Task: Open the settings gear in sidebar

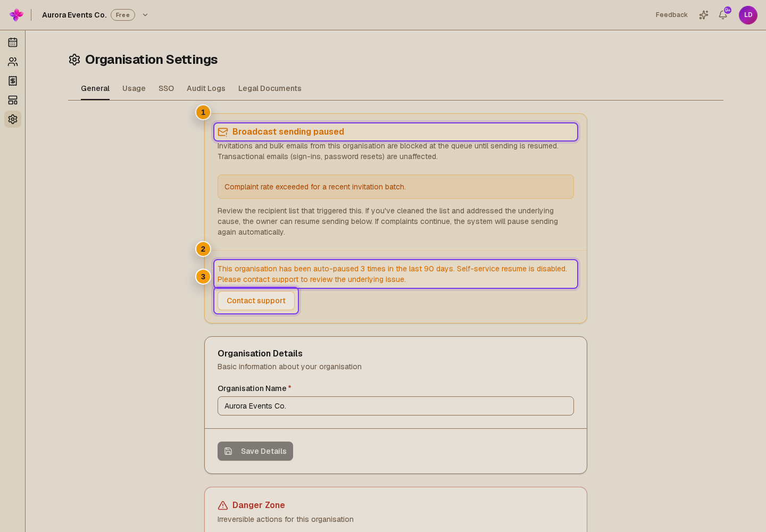Action: [x=13, y=119]
